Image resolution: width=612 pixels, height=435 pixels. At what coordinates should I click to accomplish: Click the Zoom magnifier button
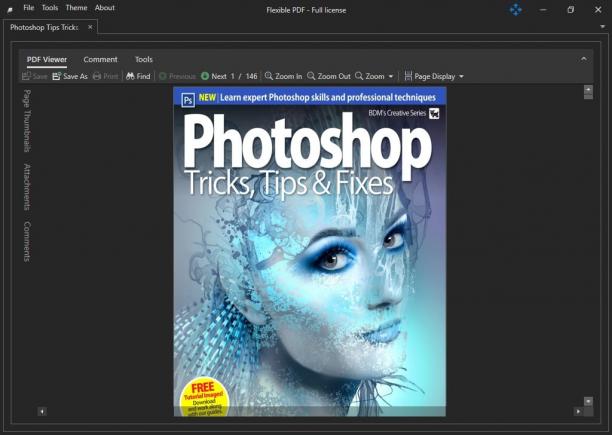click(x=370, y=76)
